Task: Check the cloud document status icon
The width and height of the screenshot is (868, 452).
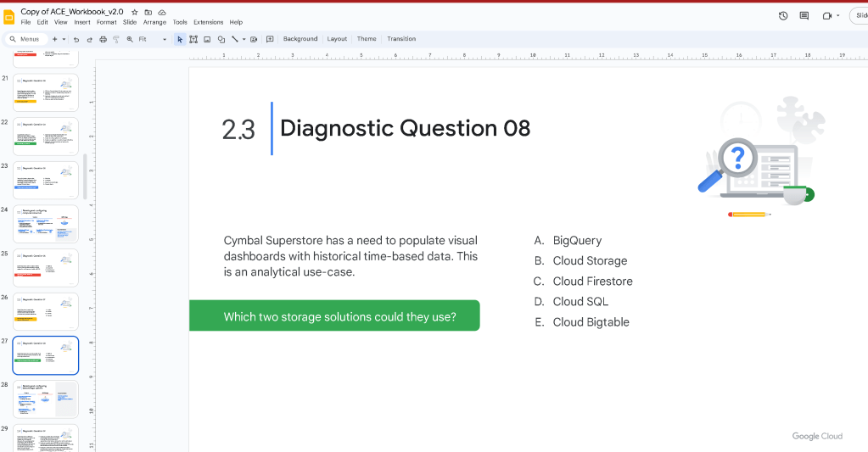Action: point(162,12)
